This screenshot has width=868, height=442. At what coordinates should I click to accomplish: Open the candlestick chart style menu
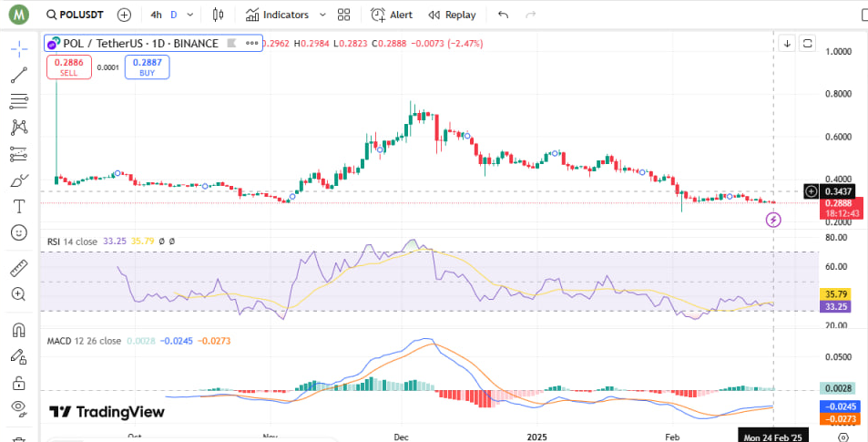pyautogui.click(x=218, y=15)
